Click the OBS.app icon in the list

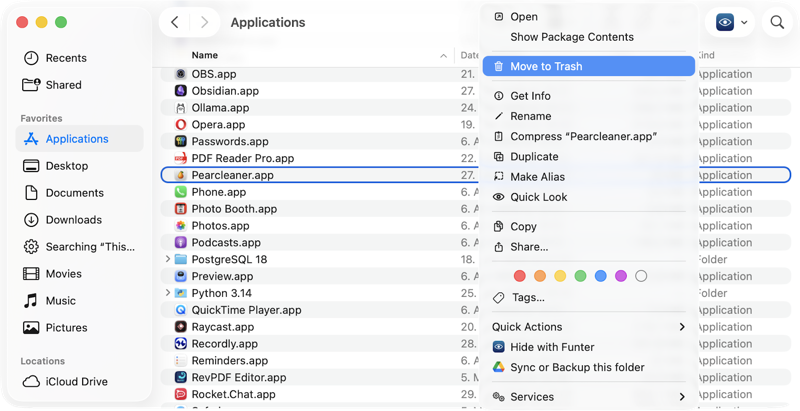[x=181, y=74]
